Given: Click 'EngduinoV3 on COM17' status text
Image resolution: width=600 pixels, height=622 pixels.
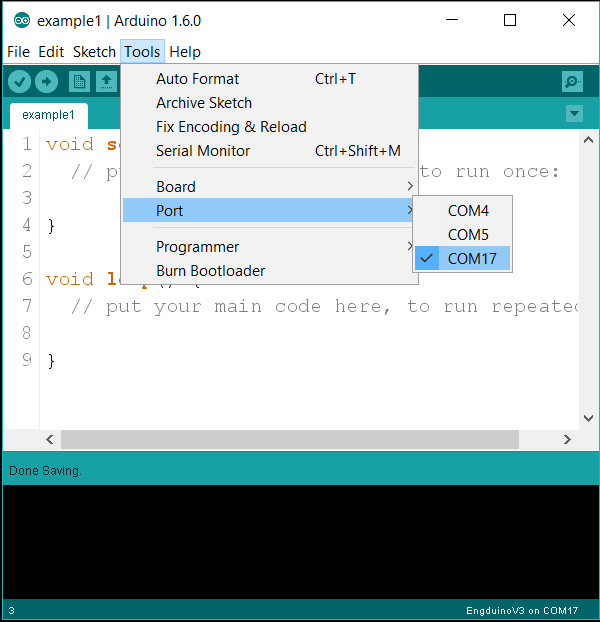Looking at the screenshot, I should [x=522, y=610].
